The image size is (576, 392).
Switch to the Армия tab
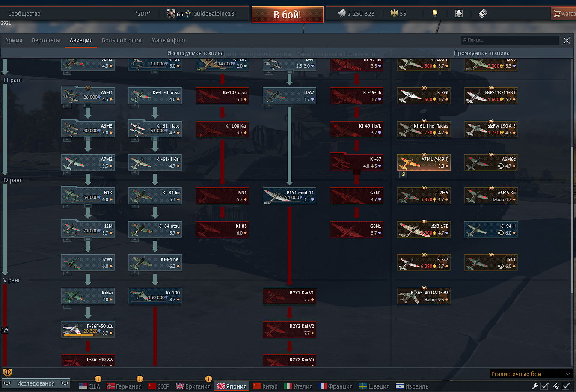(14, 40)
